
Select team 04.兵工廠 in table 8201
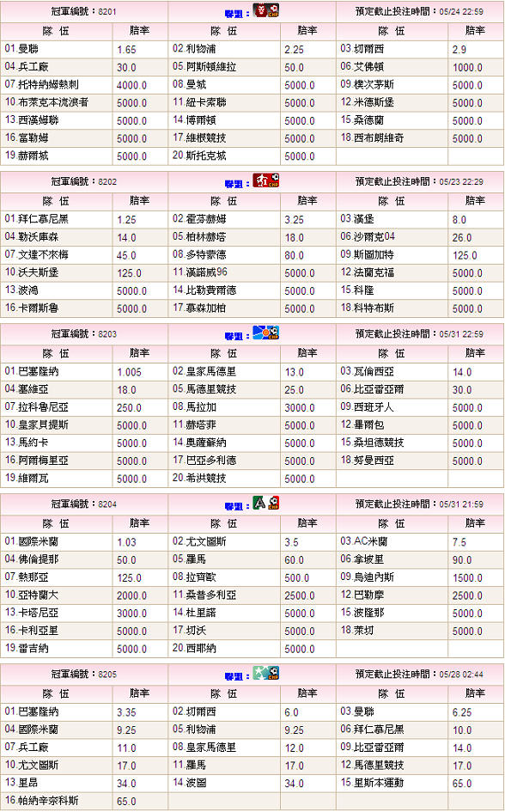point(27,67)
